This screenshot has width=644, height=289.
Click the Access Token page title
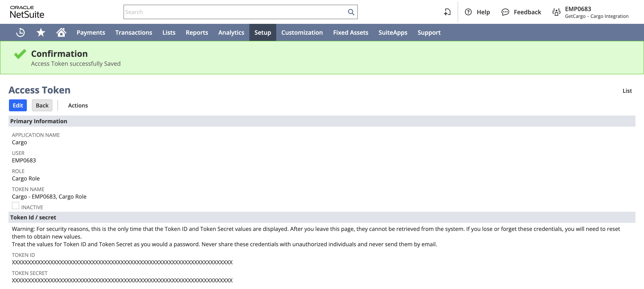pyautogui.click(x=39, y=90)
